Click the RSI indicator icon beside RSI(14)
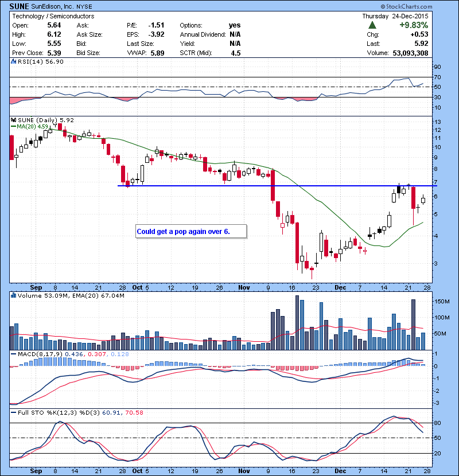This screenshot has width=459, height=476. point(13,61)
